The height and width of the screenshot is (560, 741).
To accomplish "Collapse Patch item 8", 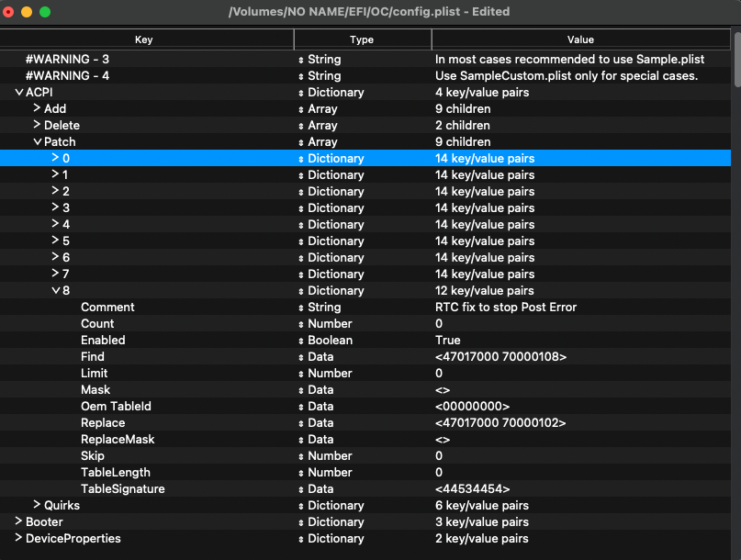I will coord(56,291).
